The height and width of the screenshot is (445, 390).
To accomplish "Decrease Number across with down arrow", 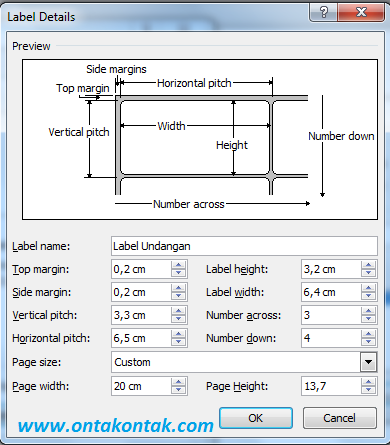I will (369, 319).
